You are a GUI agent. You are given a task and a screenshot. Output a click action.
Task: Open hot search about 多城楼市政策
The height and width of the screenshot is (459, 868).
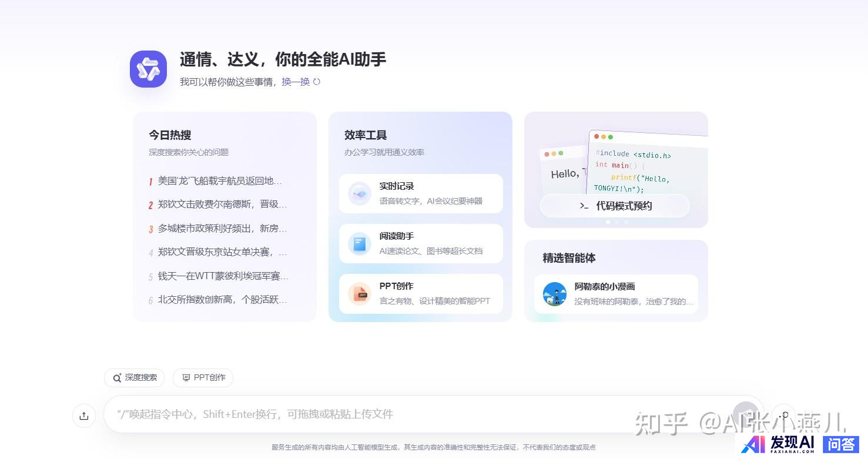point(222,229)
